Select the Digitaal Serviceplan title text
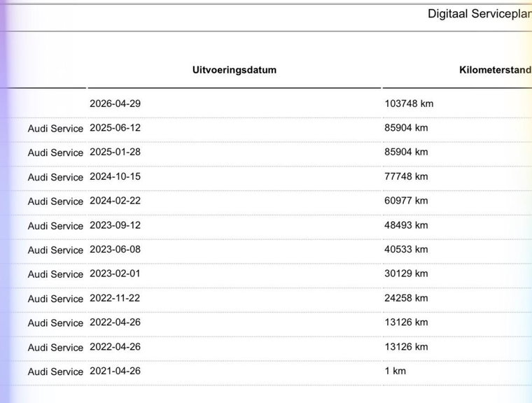This screenshot has height=403, width=532. tap(479, 14)
